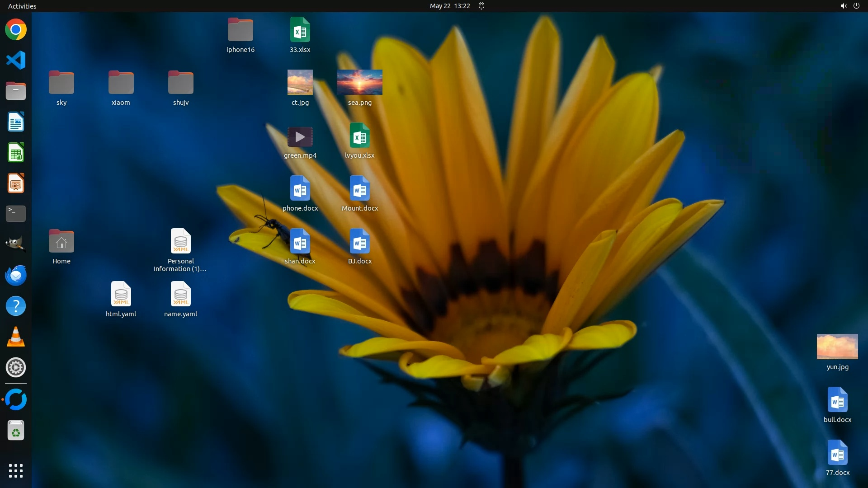Open VLC media player dock icon
The image size is (868, 488).
point(16,337)
